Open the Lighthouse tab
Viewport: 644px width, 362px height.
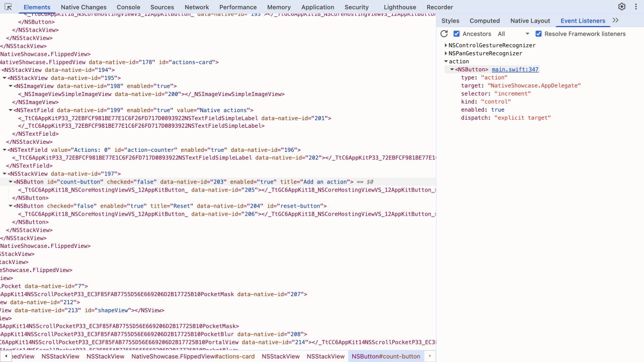(400, 7)
